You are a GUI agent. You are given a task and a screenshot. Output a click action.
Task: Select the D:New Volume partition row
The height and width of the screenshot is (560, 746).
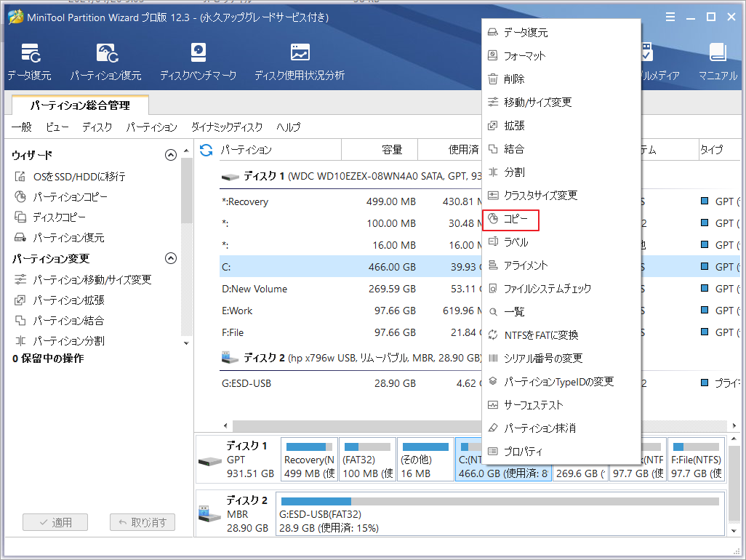(x=350, y=289)
